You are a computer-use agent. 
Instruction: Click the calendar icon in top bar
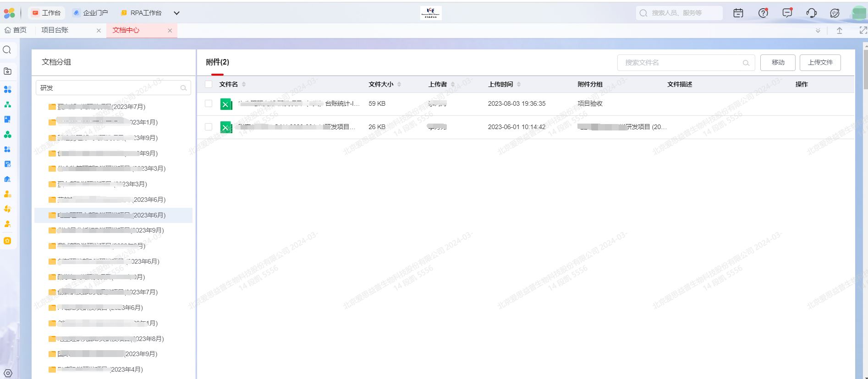738,13
